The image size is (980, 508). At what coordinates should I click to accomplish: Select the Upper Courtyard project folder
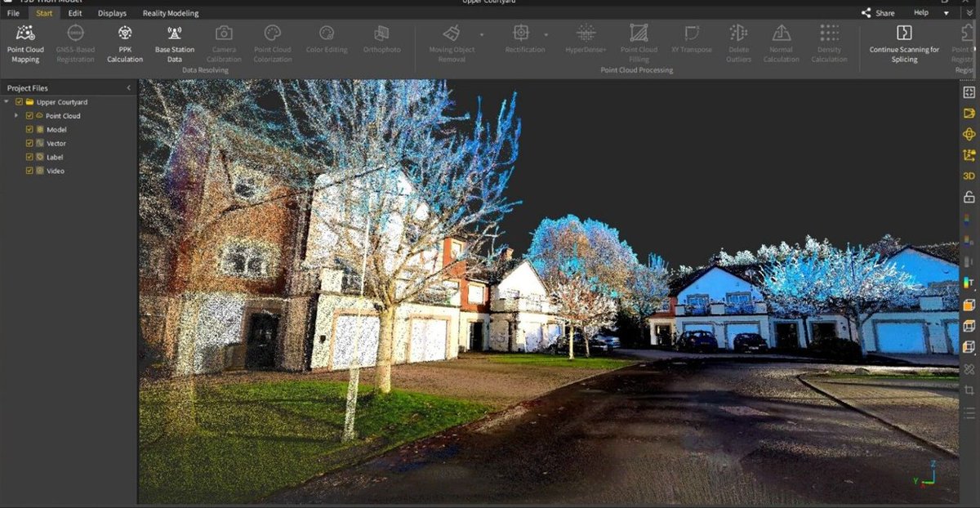pyautogui.click(x=62, y=102)
